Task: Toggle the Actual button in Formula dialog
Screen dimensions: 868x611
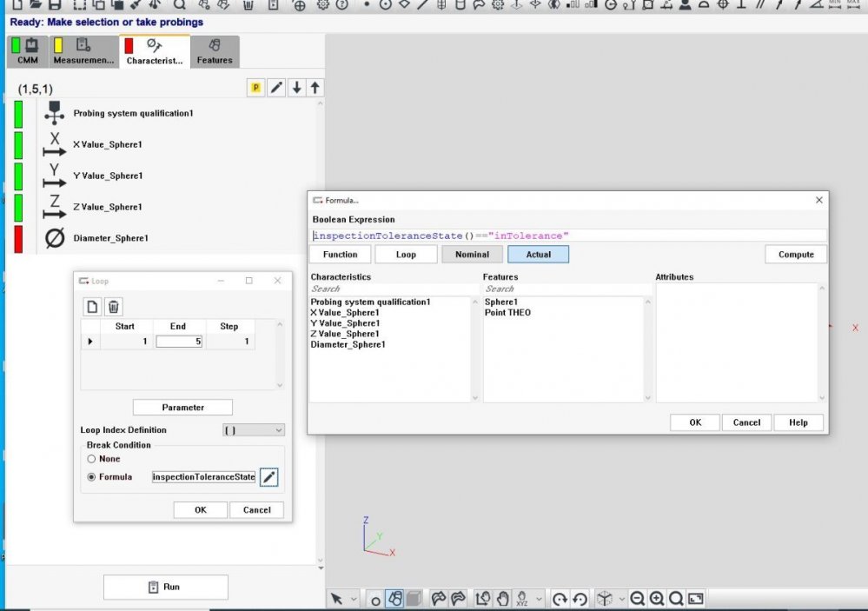Action: (x=538, y=255)
